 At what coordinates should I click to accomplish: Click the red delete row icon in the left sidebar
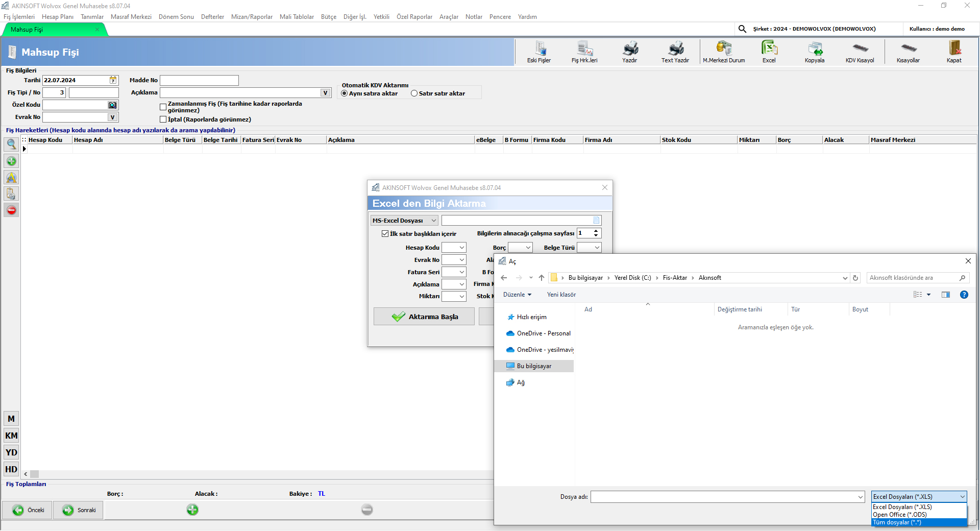pos(11,210)
